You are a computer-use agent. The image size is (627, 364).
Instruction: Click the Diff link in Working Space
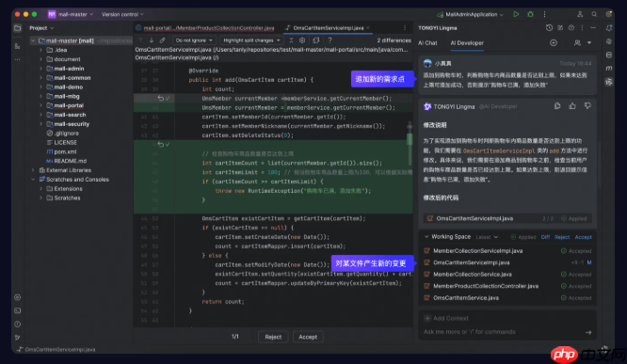pyautogui.click(x=545, y=237)
